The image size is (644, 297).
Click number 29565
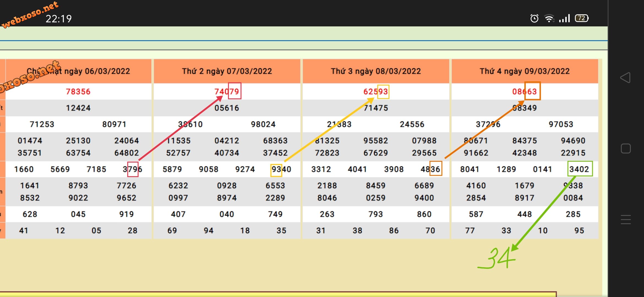point(424,153)
